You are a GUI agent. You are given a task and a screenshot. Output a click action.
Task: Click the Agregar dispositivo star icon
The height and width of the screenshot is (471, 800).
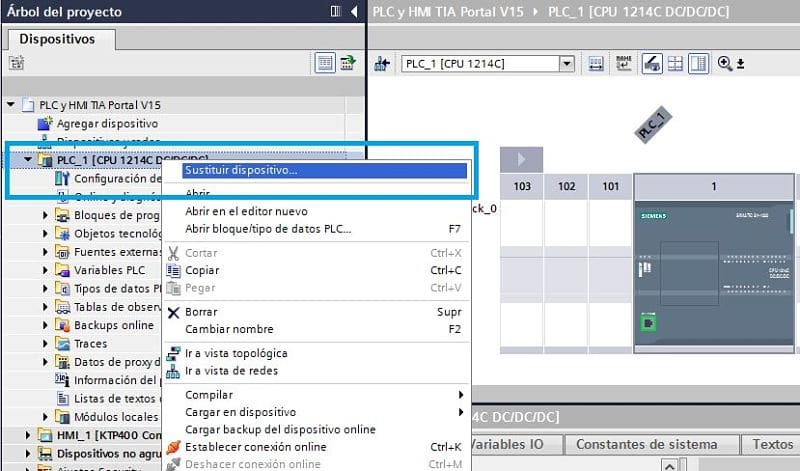pyautogui.click(x=45, y=123)
